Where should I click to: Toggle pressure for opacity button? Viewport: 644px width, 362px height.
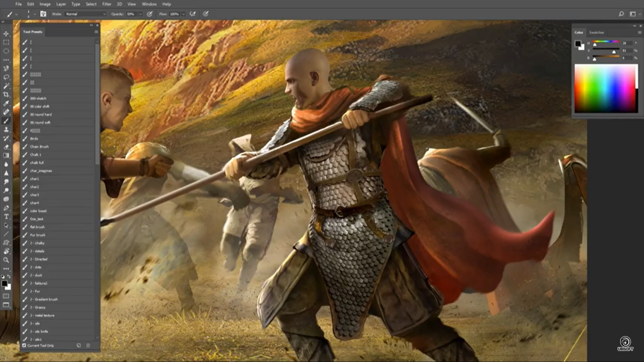[x=149, y=14]
